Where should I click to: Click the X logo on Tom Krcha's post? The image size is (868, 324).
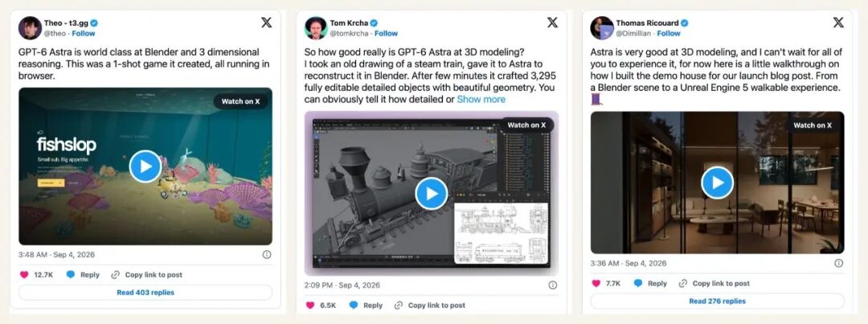pos(552,23)
